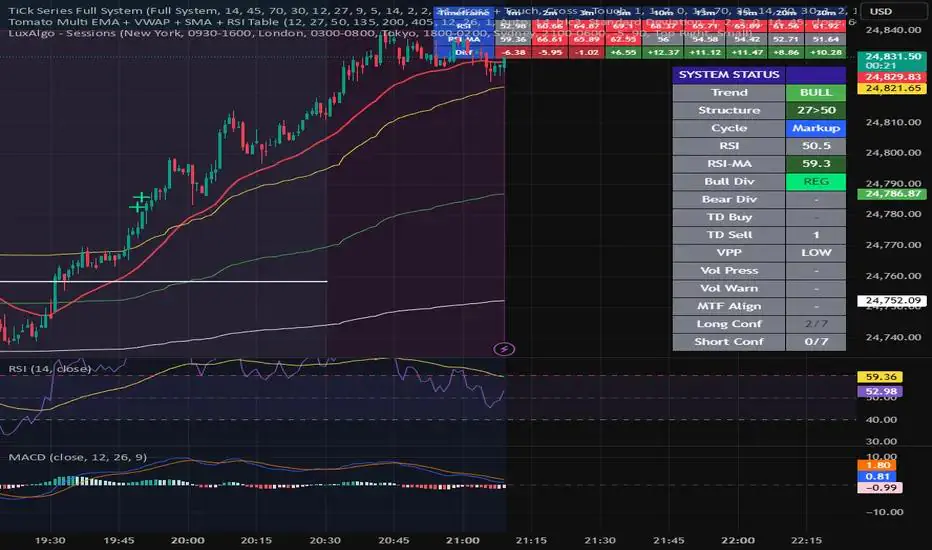This screenshot has height=550, width=932.
Task: Click the blue Markup cycle cell
Action: [816, 128]
